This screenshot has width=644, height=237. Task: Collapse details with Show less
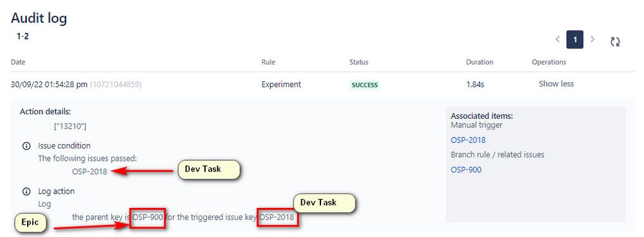coord(556,84)
